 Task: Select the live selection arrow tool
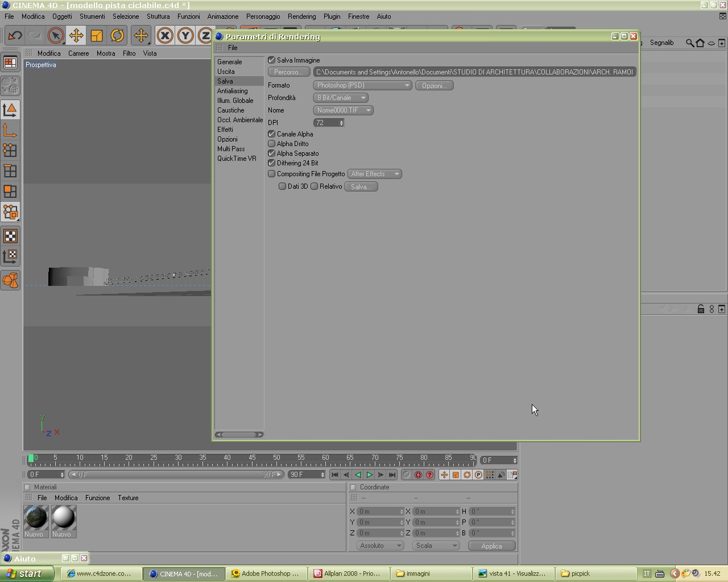pos(55,35)
